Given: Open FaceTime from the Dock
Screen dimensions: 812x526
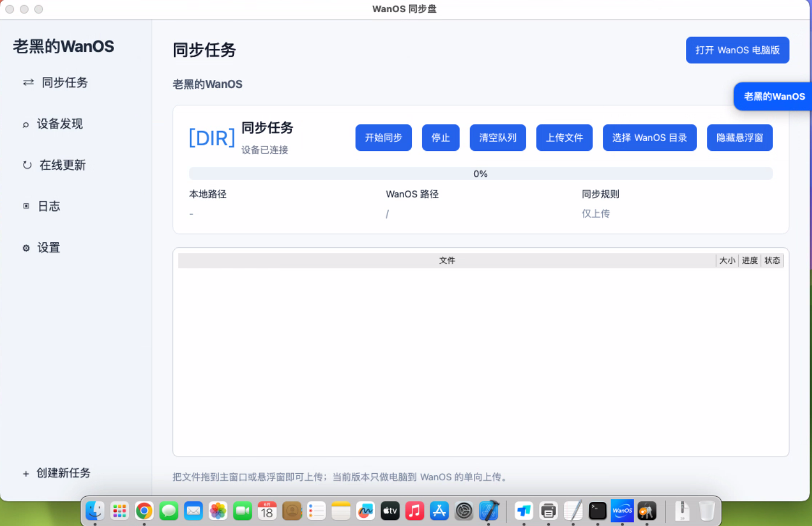Looking at the screenshot, I should click(242, 511).
